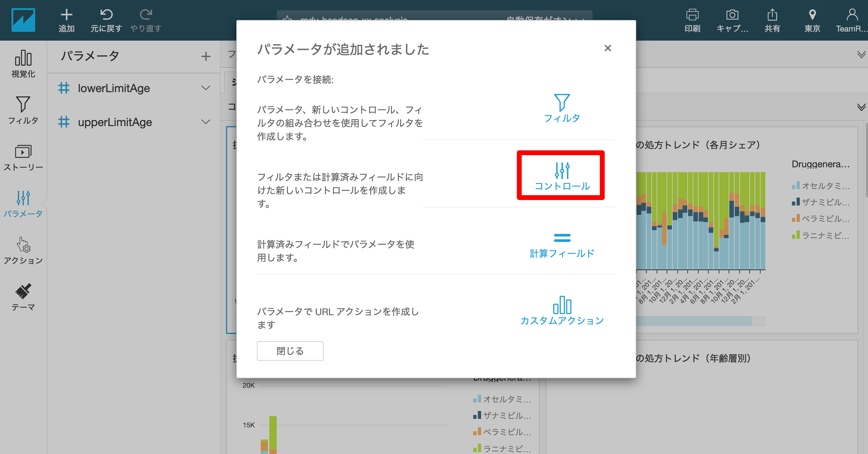This screenshot has width=868, height=454.
Task: Click the ペラミビル… legend in lower chart
Action: (502, 432)
